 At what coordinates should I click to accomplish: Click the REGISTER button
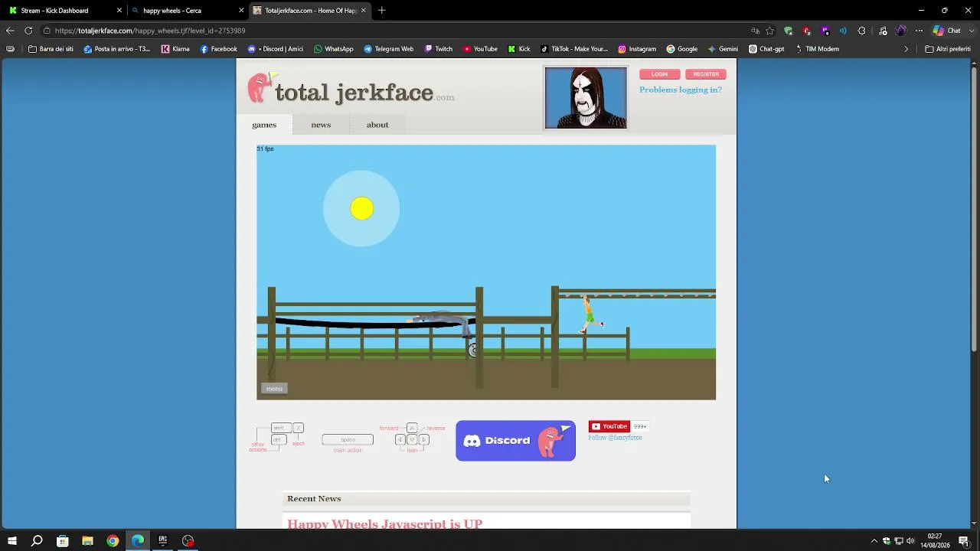point(706,74)
